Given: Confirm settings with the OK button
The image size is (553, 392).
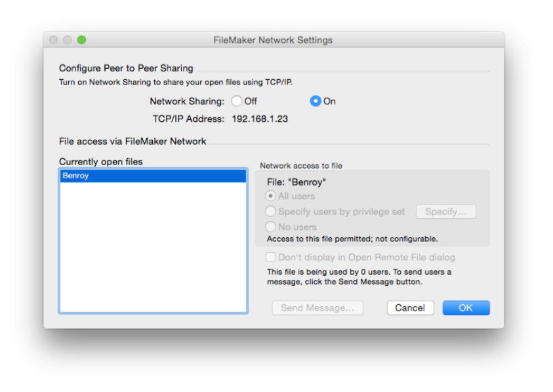Looking at the screenshot, I should pos(466,307).
